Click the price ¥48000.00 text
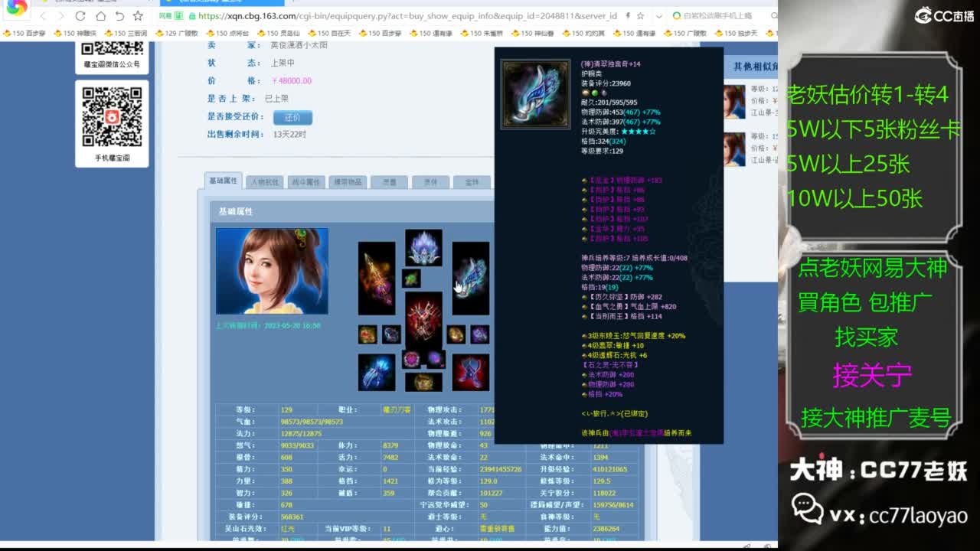The height and width of the screenshot is (551, 980). pyautogui.click(x=291, y=80)
